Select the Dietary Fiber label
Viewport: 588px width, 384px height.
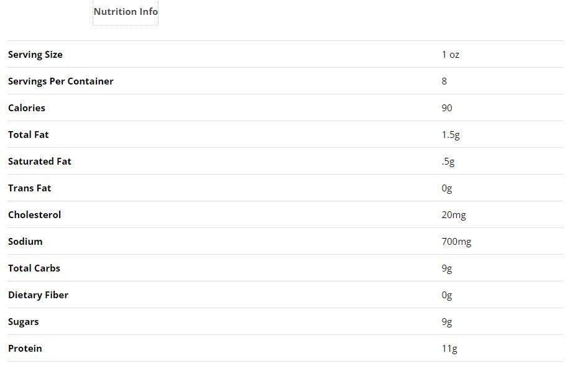point(39,295)
